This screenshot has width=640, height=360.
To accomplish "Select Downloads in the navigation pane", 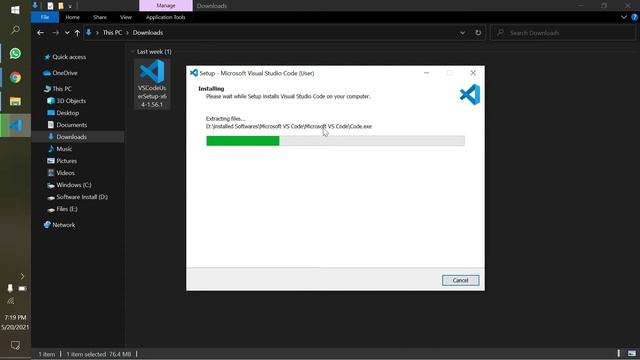I will click(71, 137).
